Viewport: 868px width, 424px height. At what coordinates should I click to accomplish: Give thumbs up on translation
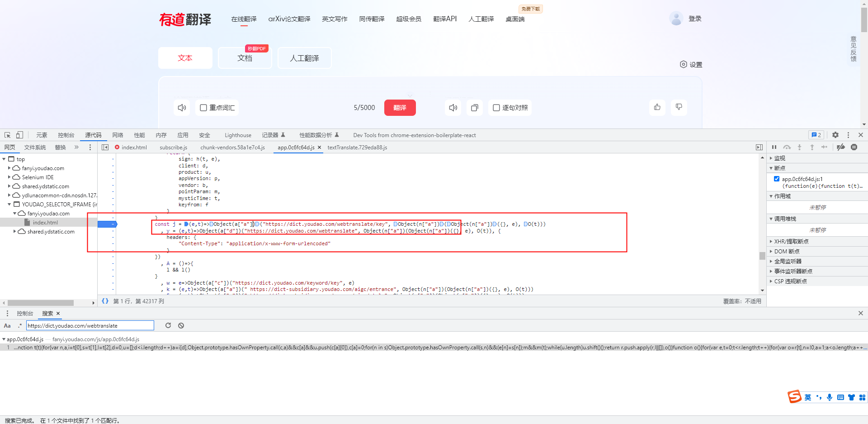[657, 107]
